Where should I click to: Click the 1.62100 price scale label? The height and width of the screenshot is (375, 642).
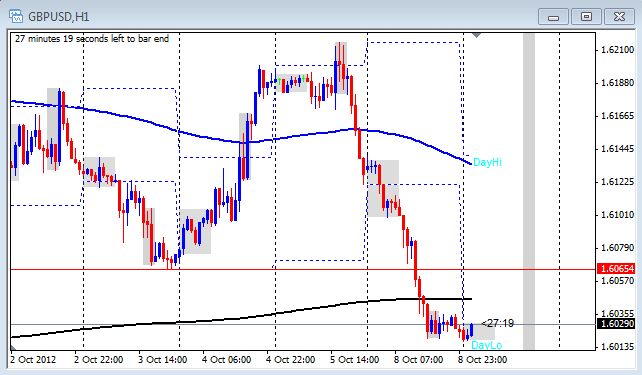[x=617, y=50]
